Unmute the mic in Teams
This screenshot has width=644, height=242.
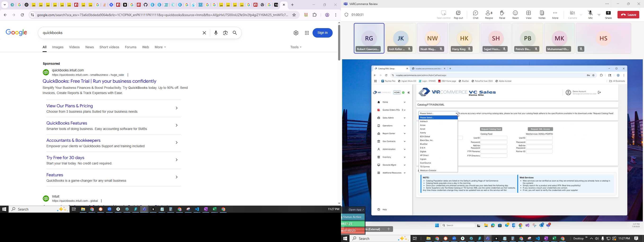(590, 15)
